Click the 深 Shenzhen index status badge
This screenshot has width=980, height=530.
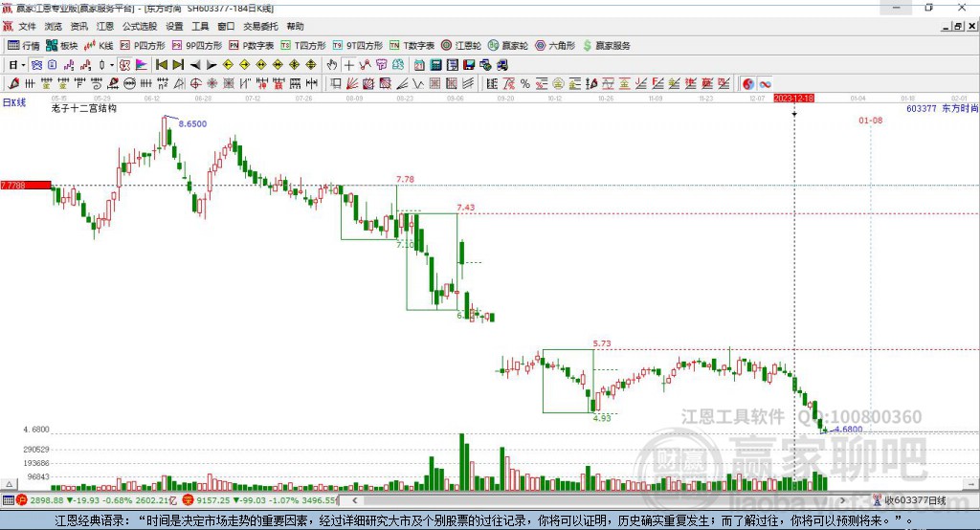(x=189, y=500)
